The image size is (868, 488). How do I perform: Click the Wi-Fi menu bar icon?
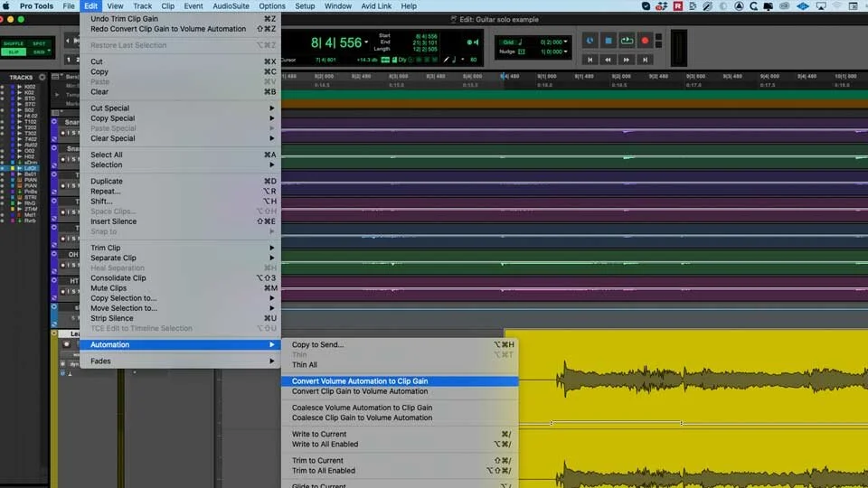tap(837, 6)
